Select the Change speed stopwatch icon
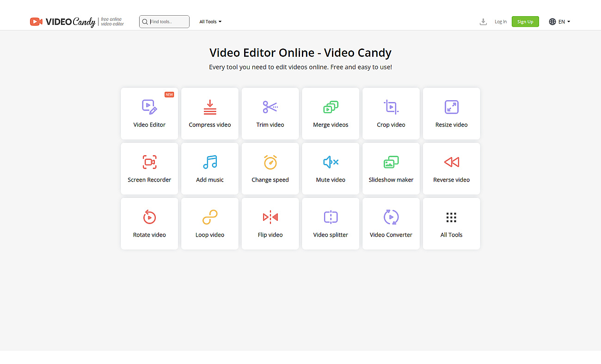Image resolution: width=601 pixels, height=364 pixels. click(x=270, y=162)
